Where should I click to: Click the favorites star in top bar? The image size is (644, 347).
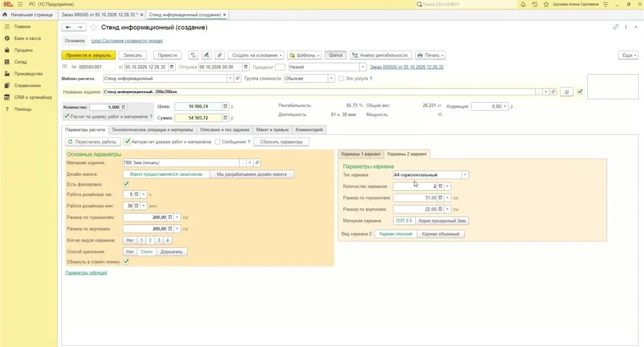tap(546, 4)
